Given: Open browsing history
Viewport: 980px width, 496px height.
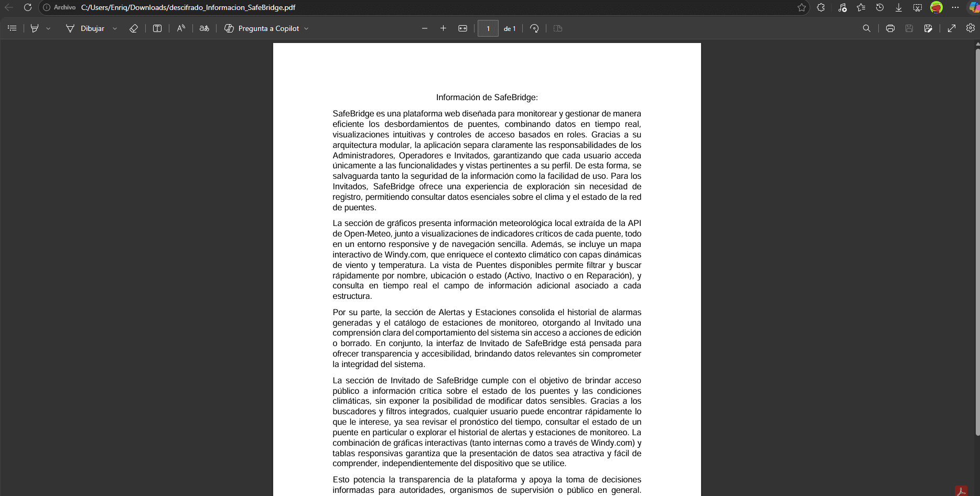Looking at the screenshot, I should tap(880, 7).
